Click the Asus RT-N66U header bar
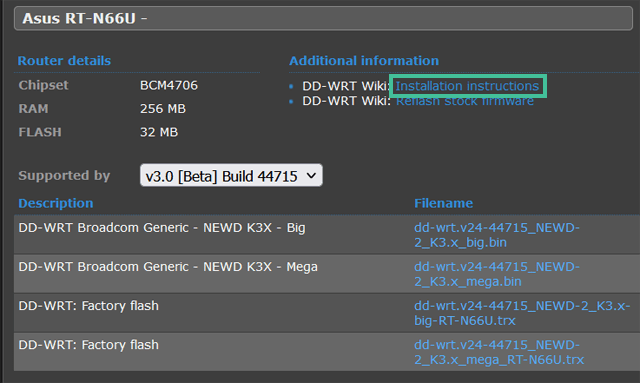The width and height of the screenshot is (640, 383). [323, 18]
